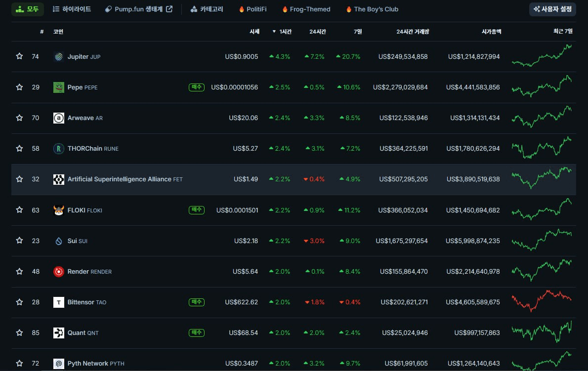Click Render volume US$155,864,470
Screen dimensions: 588x371
pyautogui.click(x=404, y=272)
